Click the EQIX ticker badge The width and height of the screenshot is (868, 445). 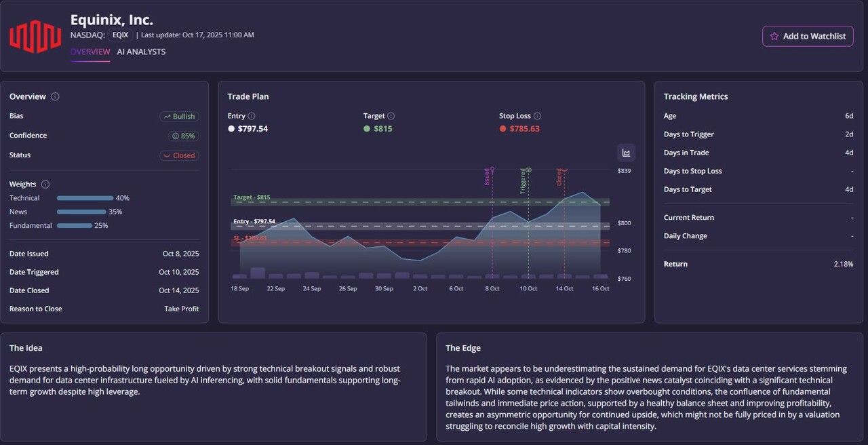(x=120, y=35)
